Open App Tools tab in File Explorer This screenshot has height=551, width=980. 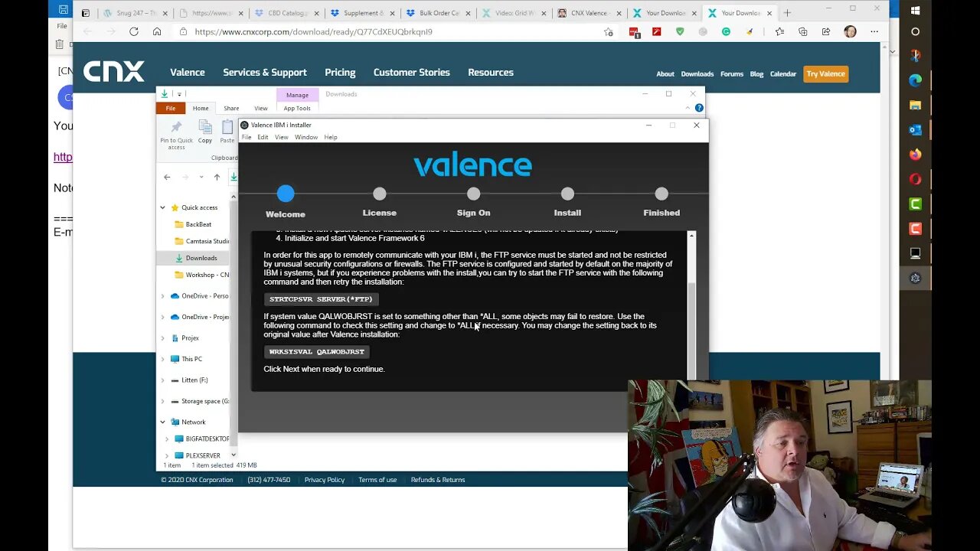[x=297, y=108]
